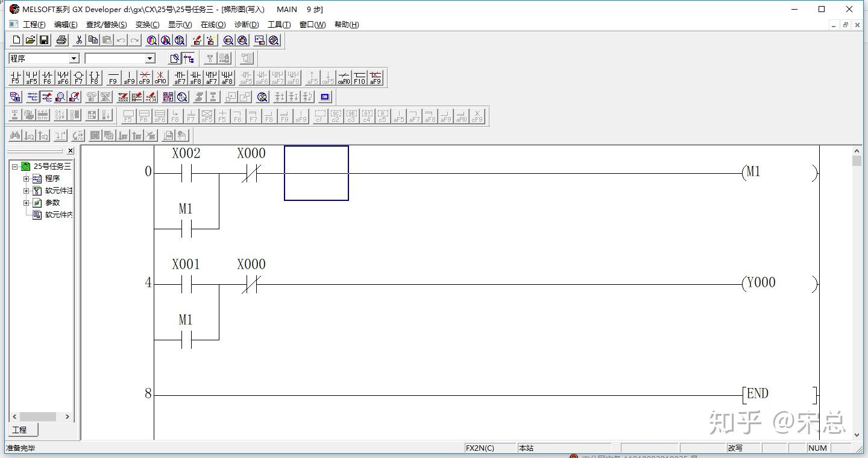Open the 变换(C) menu
Image resolution: width=868 pixels, height=458 pixels.
pos(147,25)
